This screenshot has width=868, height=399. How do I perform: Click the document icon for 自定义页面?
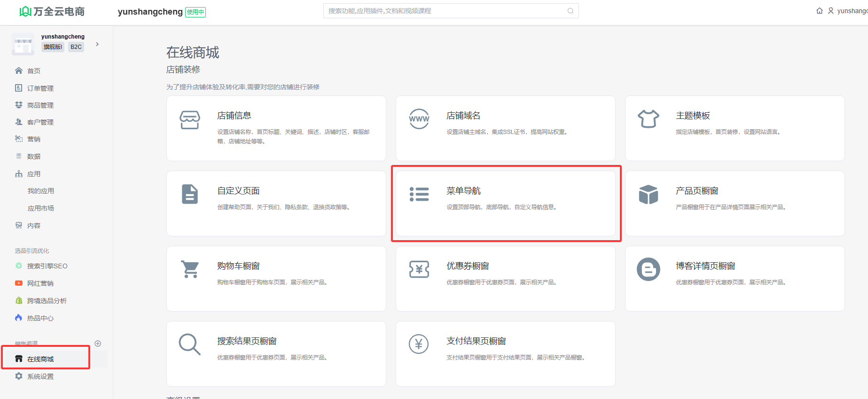(190, 194)
